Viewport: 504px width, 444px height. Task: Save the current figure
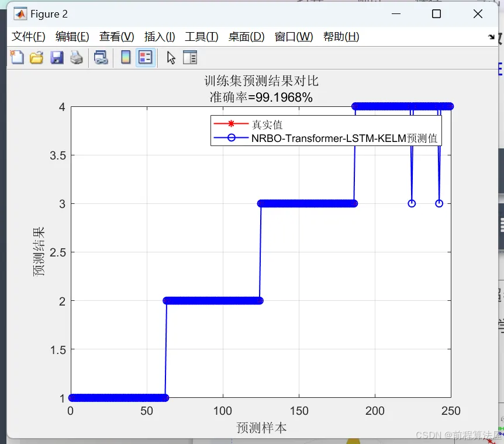point(57,57)
